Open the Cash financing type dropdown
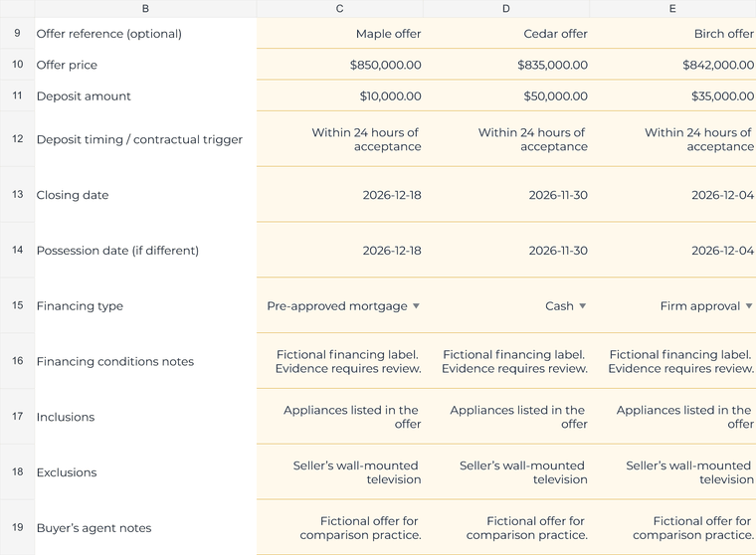The image size is (756, 555). click(583, 305)
